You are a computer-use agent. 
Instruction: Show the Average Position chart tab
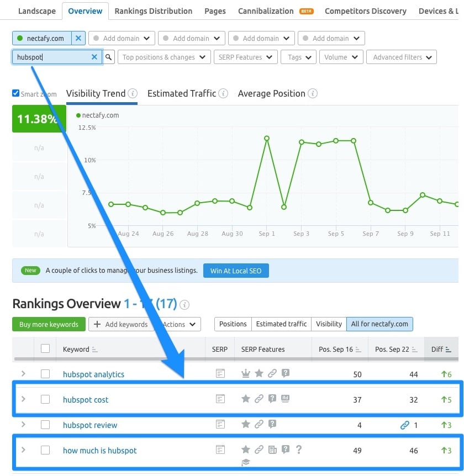point(271,93)
